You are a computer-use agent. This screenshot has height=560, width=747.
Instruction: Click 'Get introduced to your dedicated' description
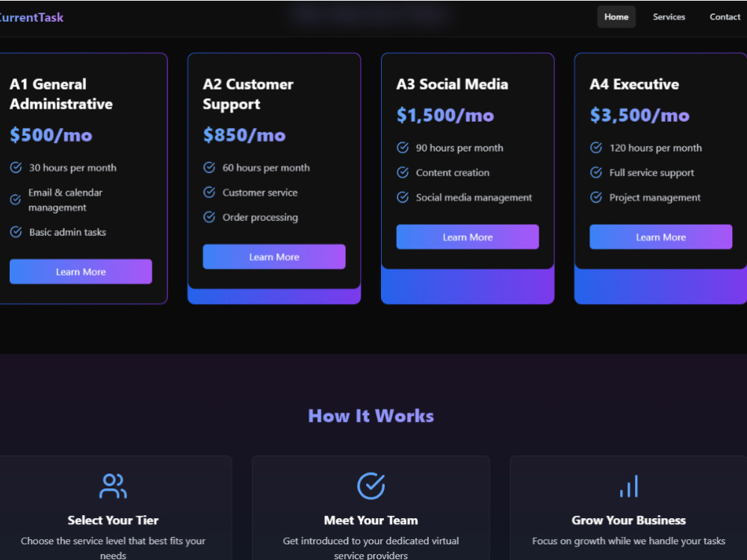(371, 547)
